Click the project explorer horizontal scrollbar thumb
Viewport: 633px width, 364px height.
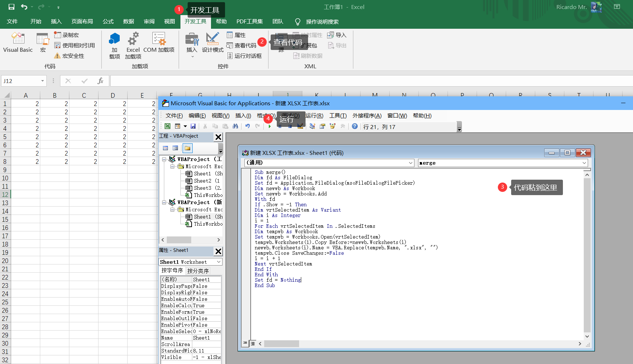coord(179,240)
